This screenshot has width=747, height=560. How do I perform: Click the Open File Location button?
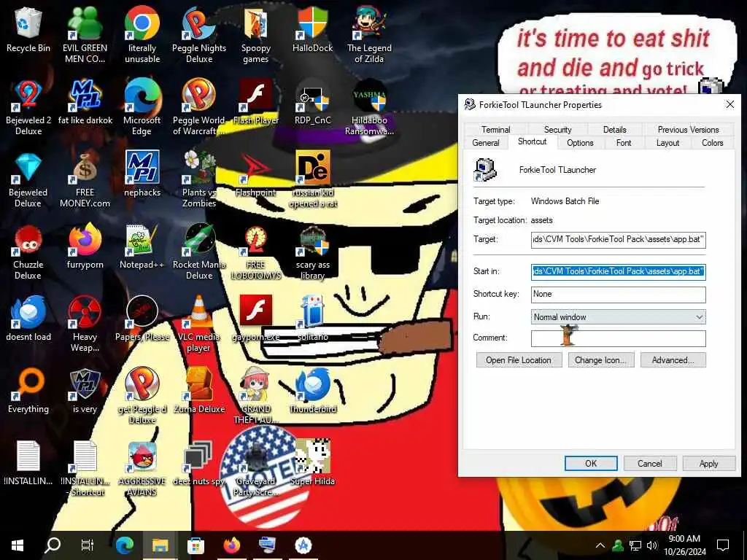coord(519,360)
